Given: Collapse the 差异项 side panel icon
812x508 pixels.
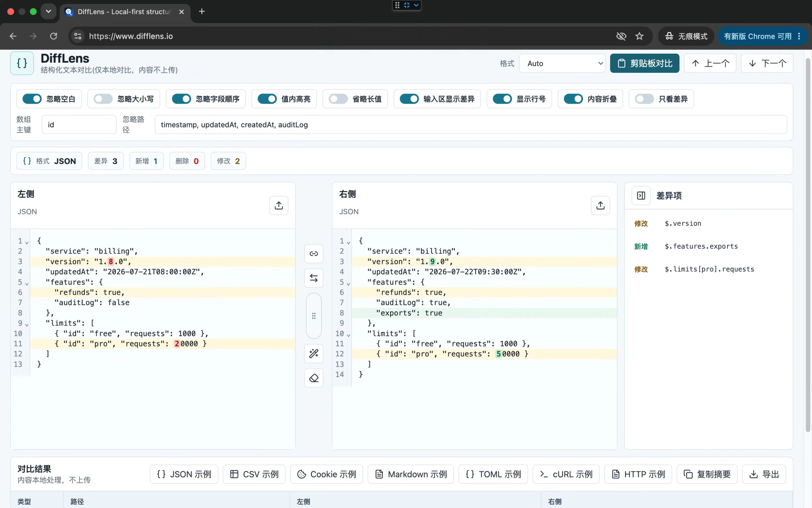Looking at the screenshot, I should 641,195.
